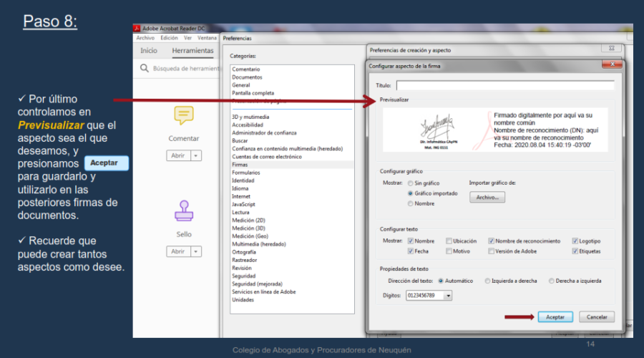644x358 pixels.
Task: Select the General category
Action: tap(240, 85)
